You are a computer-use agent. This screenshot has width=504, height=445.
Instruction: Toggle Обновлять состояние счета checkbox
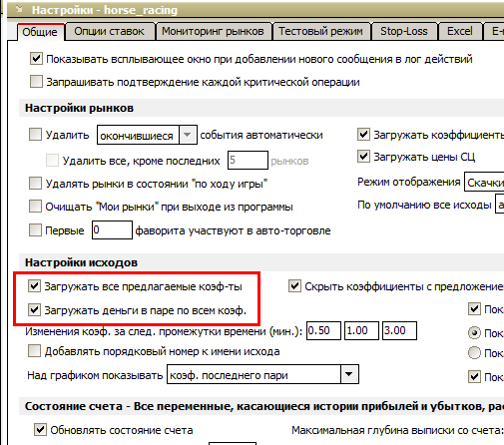(x=40, y=430)
